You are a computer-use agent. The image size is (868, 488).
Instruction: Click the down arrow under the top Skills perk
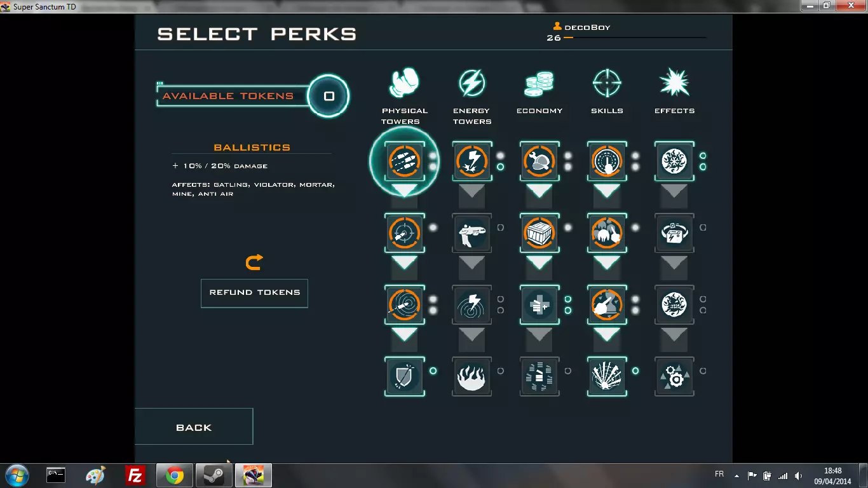pyautogui.click(x=607, y=190)
